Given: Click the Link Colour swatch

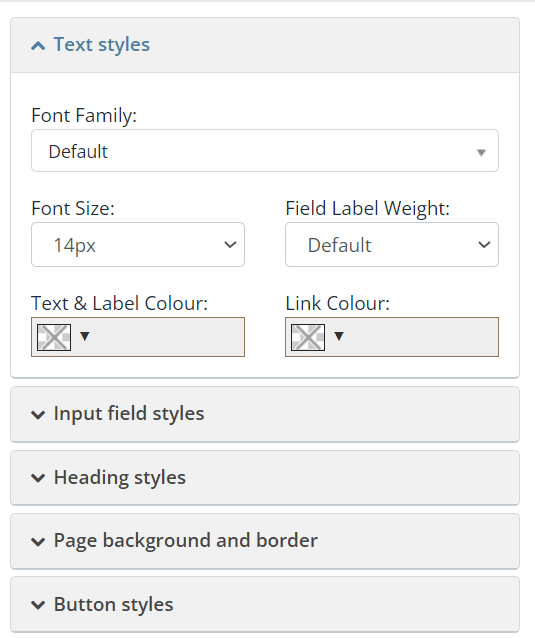Looking at the screenshot, I should (x=308, y=337).
